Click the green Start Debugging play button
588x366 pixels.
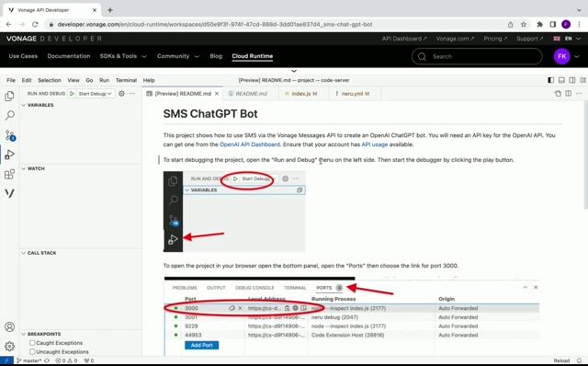[x=72, y=94]
